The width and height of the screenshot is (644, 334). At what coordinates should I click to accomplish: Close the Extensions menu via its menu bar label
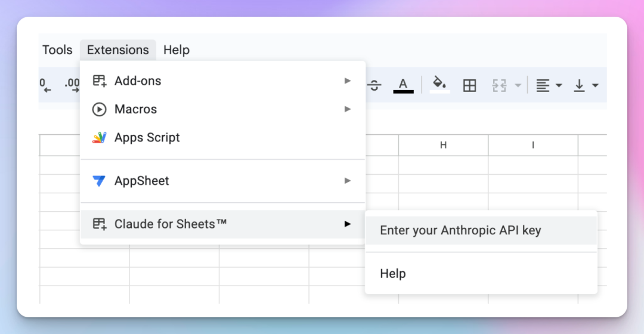(x=117, y=50)
